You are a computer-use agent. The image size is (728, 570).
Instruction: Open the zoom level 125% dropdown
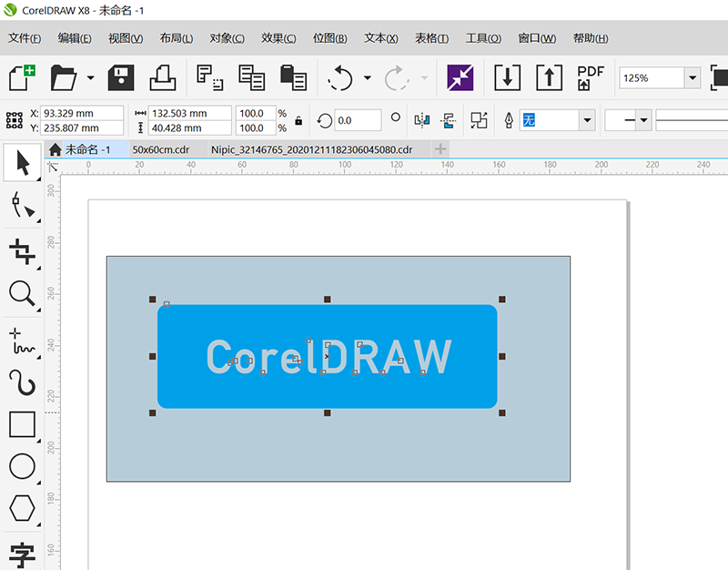(693, 78)
